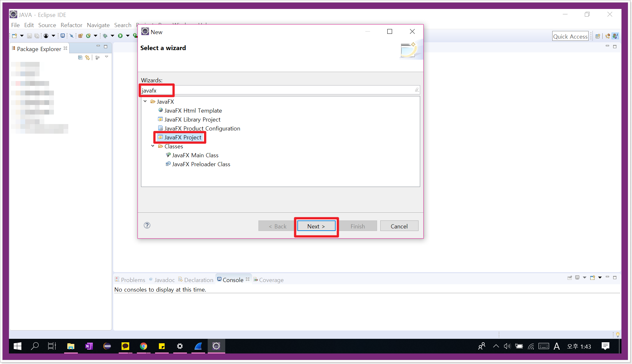This screenshot has width=632, height=364.
Task: Open the New wizard dropdown arrow
Action: (x=22, y=36)
